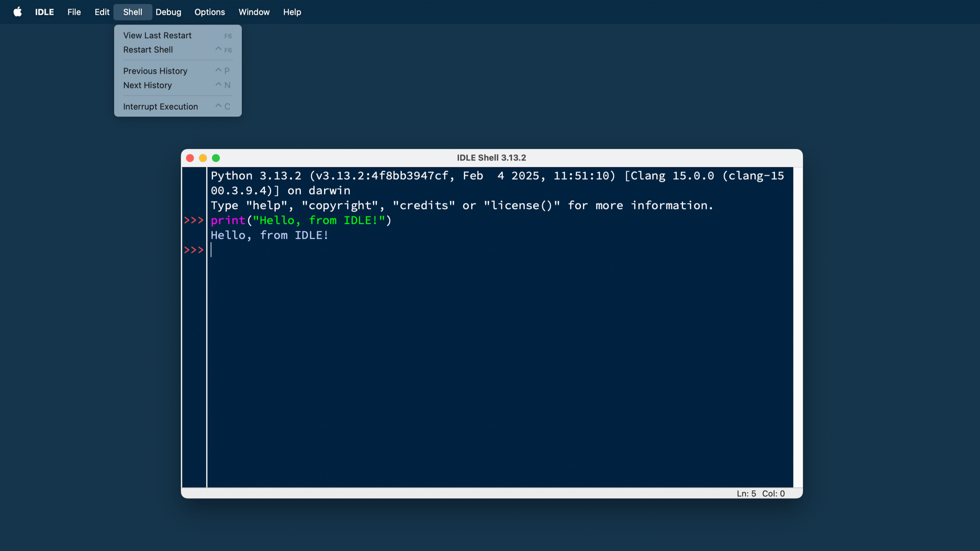The height and width of the screenshot is (551, 980).
Task: Click the green zoom traffic light button
Action: point(216,158)
